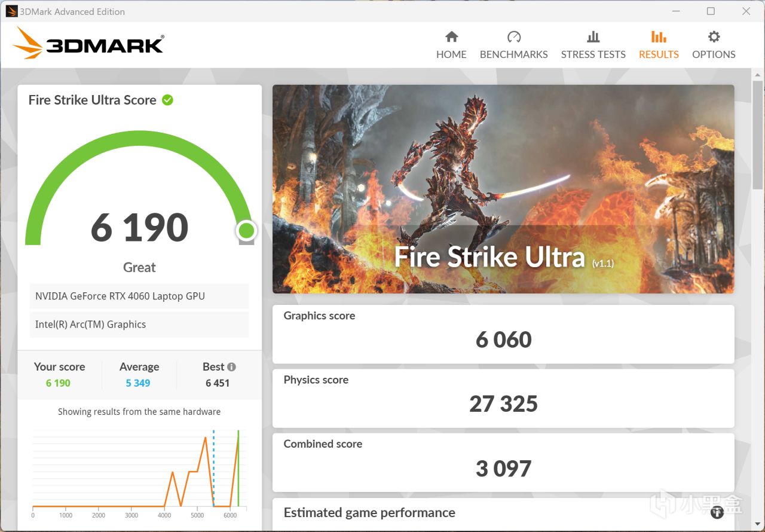Image resolution: width=765 pixels, height=532 pixels.
Task: Click the 3DMark app icon in title bar
Action: (11, 11)
